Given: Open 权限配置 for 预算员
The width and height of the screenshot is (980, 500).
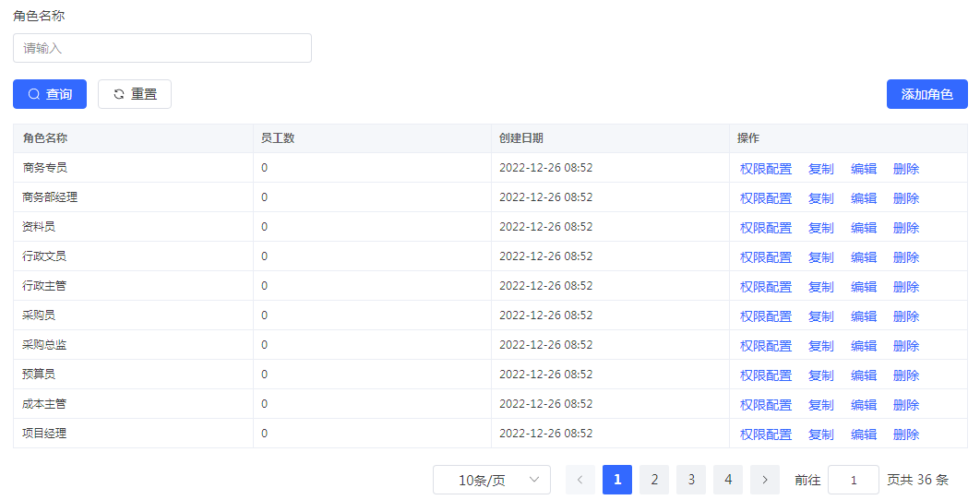Looking at the screenshot, I should (x=766, y=375).
